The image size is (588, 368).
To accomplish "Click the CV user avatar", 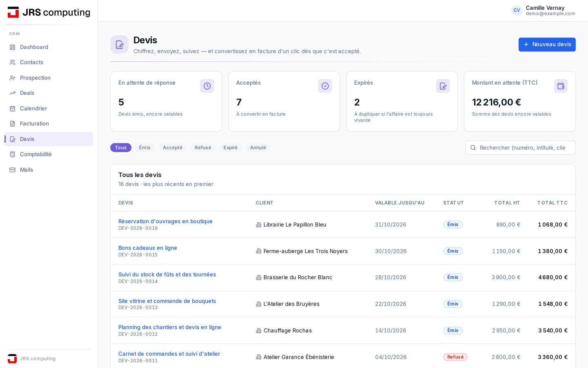I will tap(517, 11).
